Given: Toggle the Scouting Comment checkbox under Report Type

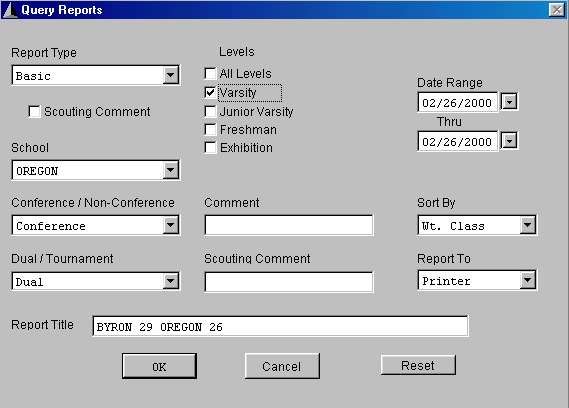Looking at the screenshot, I should (34, 111).
